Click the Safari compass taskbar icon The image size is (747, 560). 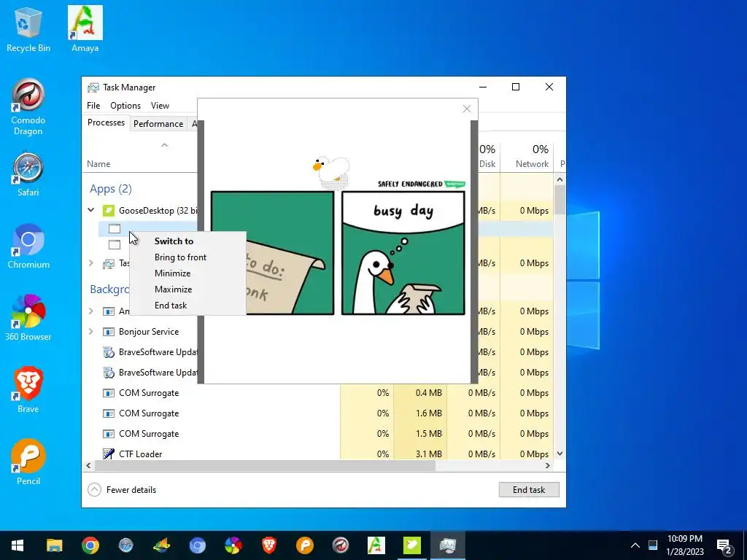point(125,545)
